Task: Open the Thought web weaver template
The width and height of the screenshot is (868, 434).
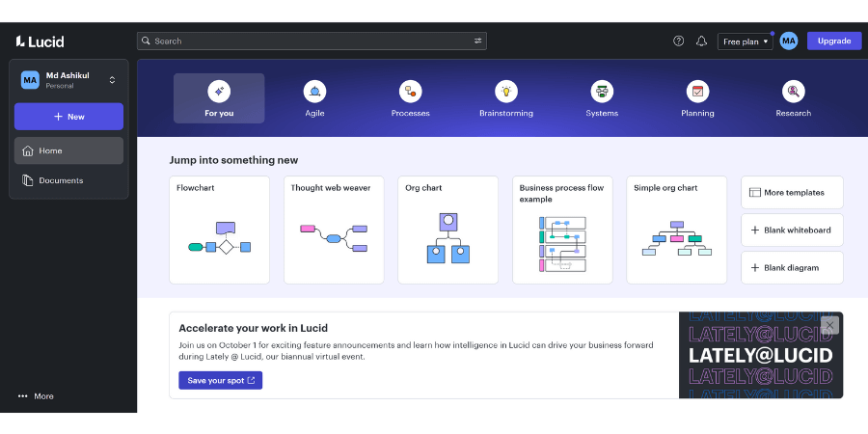Action: [334, 230]
